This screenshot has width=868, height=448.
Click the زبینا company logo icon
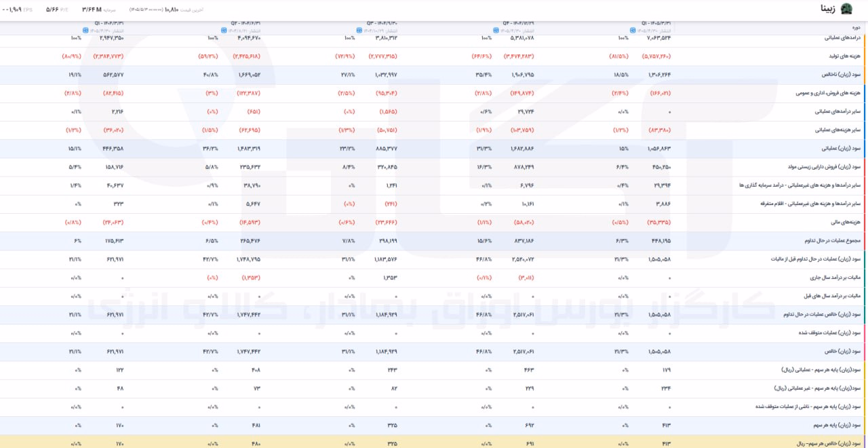click(847, 10)
